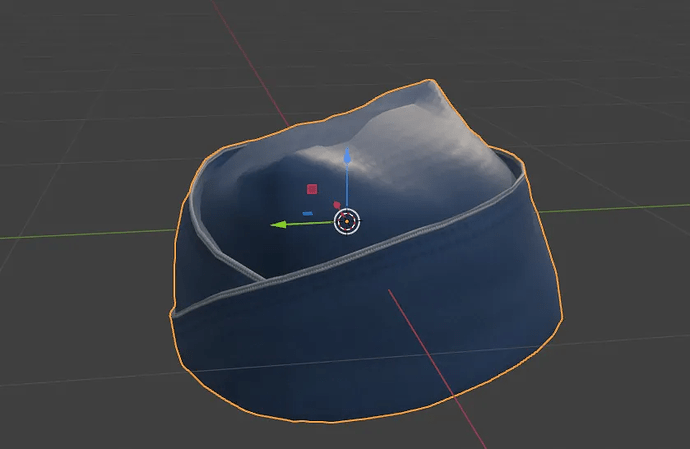Screen dimensions: 690x449
Task: Click the green Y-axis line left of hat
Action: click(88, 234)
